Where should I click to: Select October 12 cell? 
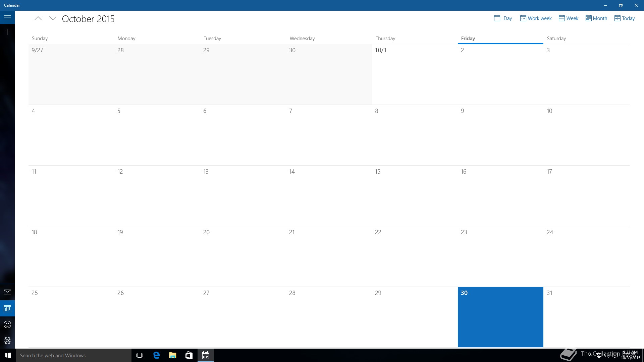(157, 196)
